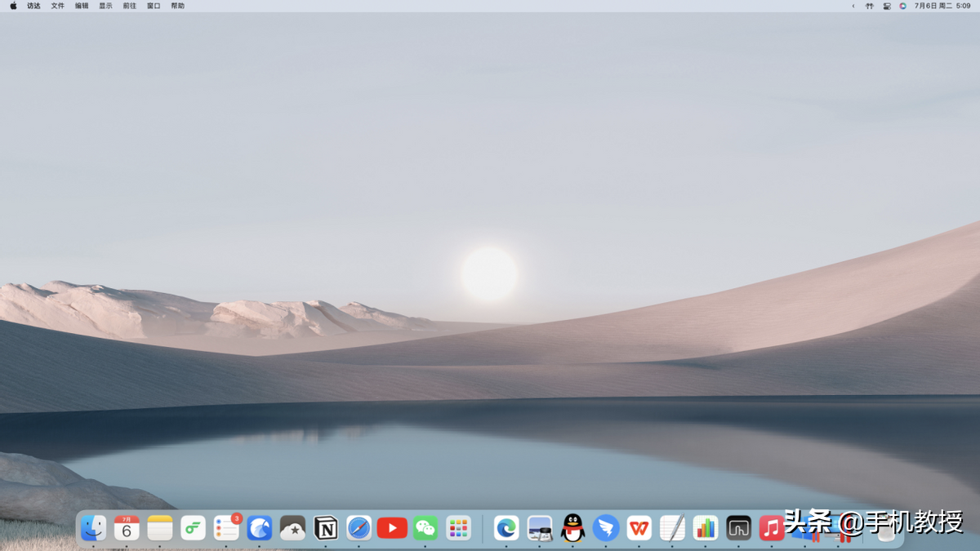Open Safari browser from dock
This screenshot has width=980, height=551.
(x=359, y=528)
